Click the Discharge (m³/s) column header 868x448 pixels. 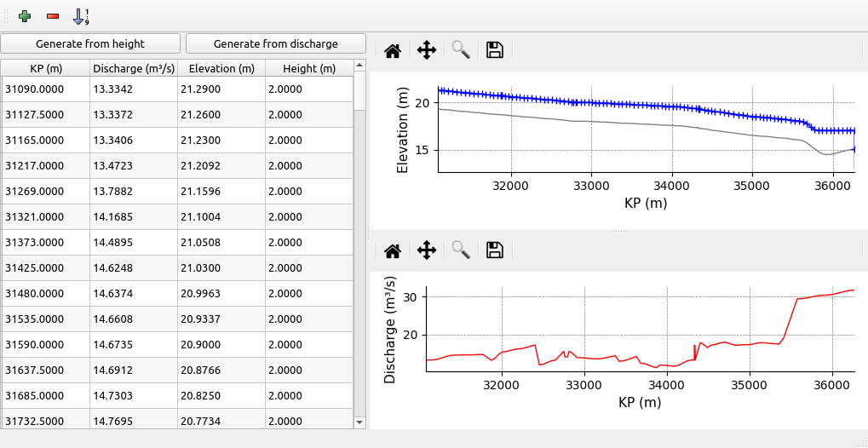[133, 68]
